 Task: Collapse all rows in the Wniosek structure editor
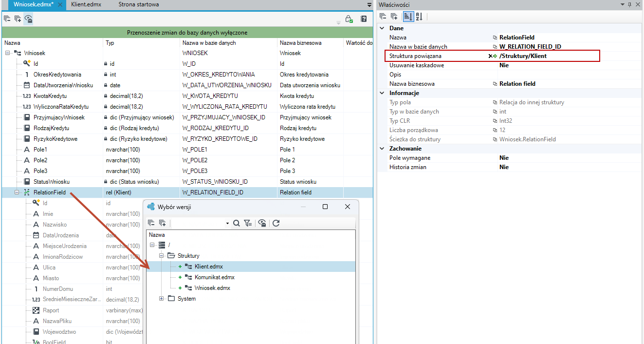pyautogui.click(x=7, y=19)
